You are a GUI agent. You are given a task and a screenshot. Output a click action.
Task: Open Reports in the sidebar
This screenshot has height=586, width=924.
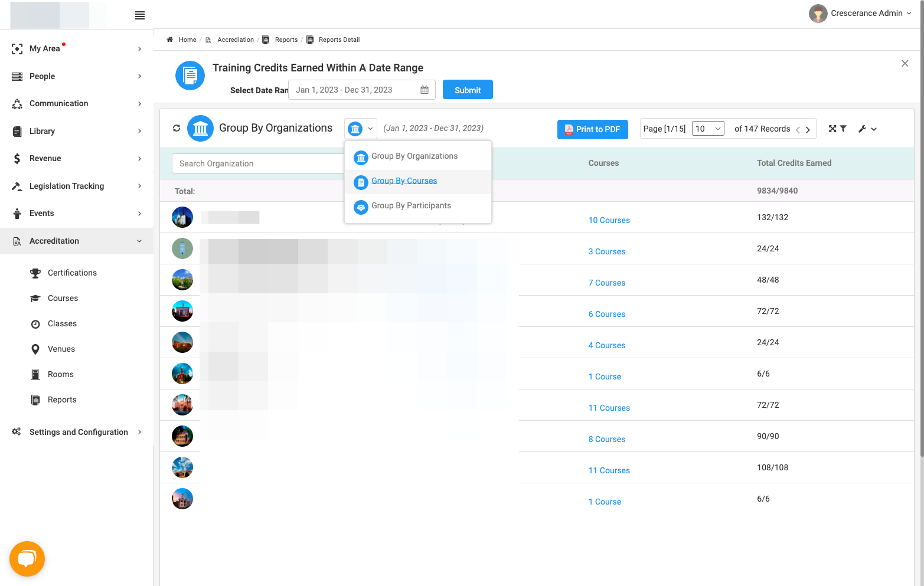click(x=62, y=400)
